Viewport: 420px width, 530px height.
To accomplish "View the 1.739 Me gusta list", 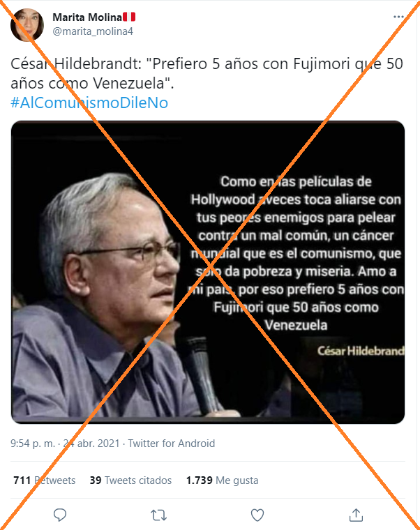I will click(222, 480).
